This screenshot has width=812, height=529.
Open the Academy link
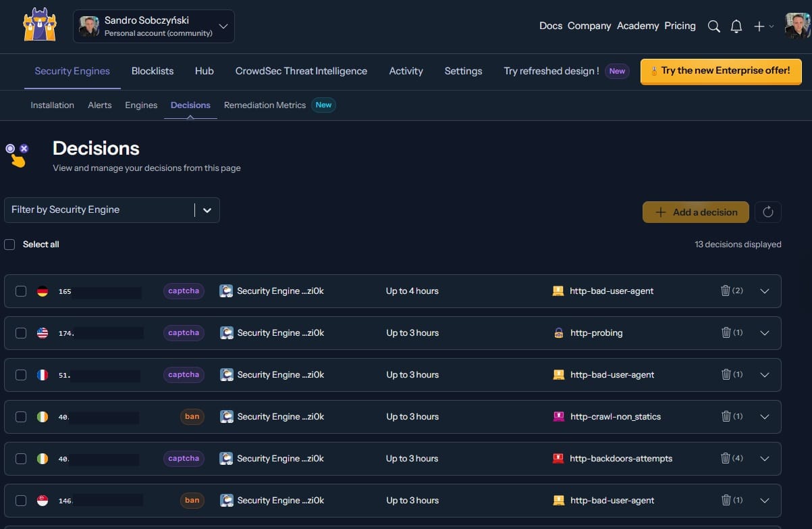click(638, 26)
